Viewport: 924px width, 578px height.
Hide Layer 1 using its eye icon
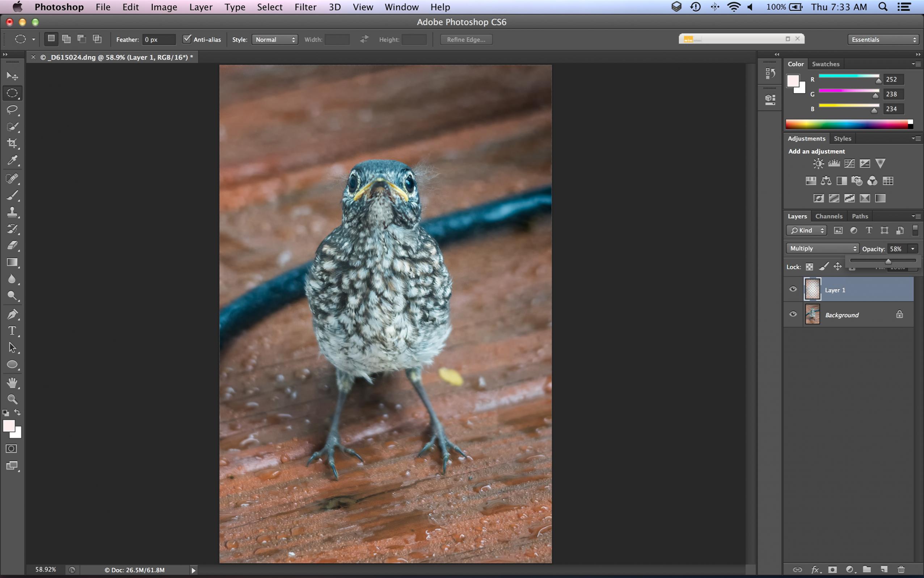tap(793, 289)
